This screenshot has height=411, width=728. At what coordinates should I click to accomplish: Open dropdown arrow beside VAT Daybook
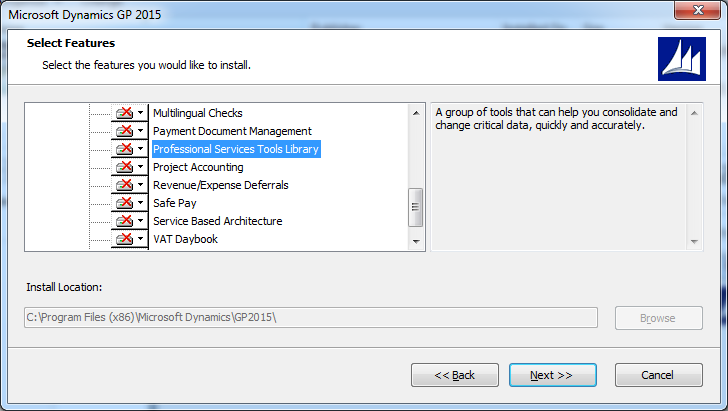tap(141, 239)
